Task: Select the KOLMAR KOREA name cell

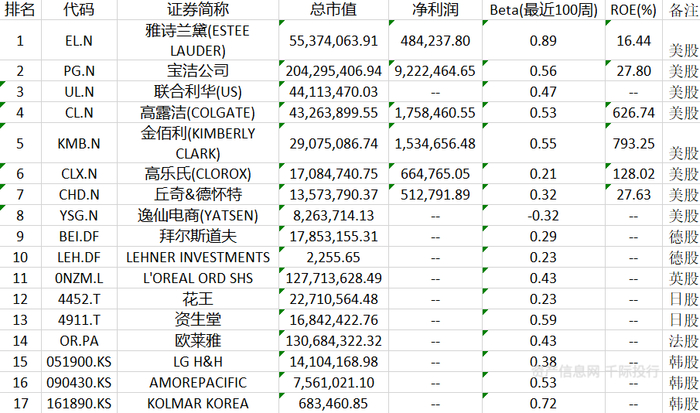Action: pyautogui.click(x=198, y=404)
